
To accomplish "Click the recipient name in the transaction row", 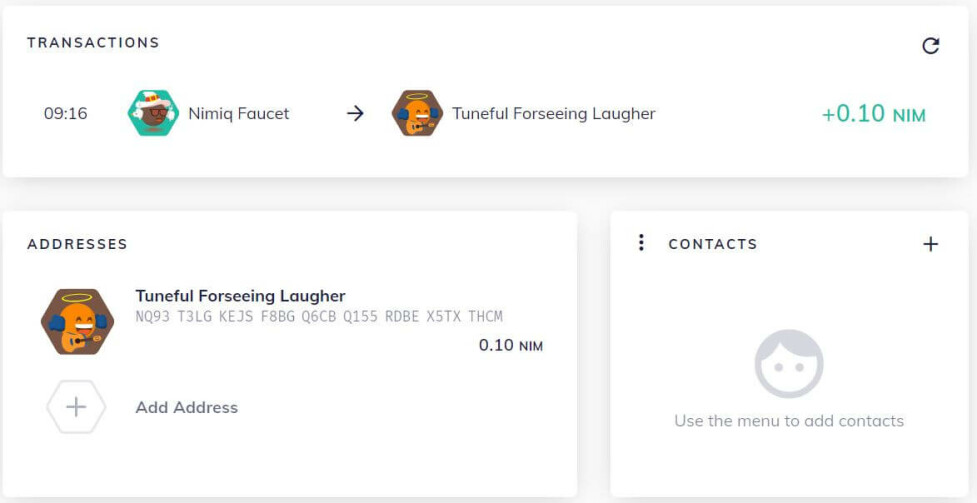I will (554, 114).
